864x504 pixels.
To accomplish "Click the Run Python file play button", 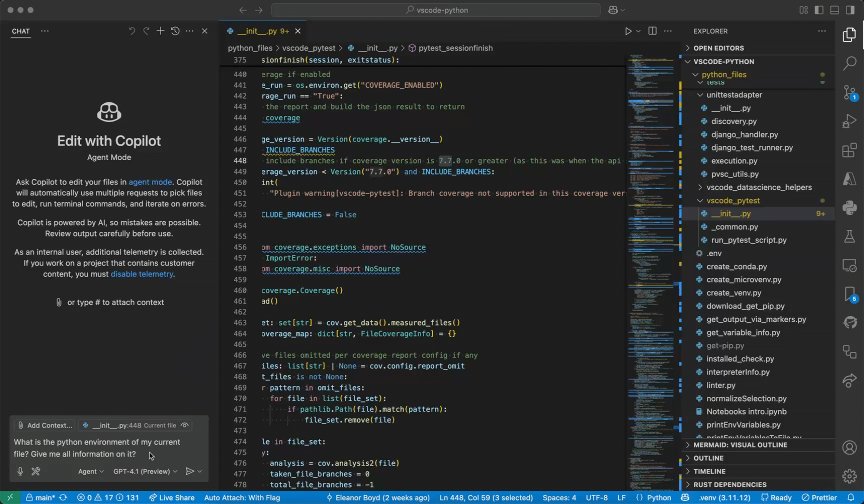I will [628, 31].
